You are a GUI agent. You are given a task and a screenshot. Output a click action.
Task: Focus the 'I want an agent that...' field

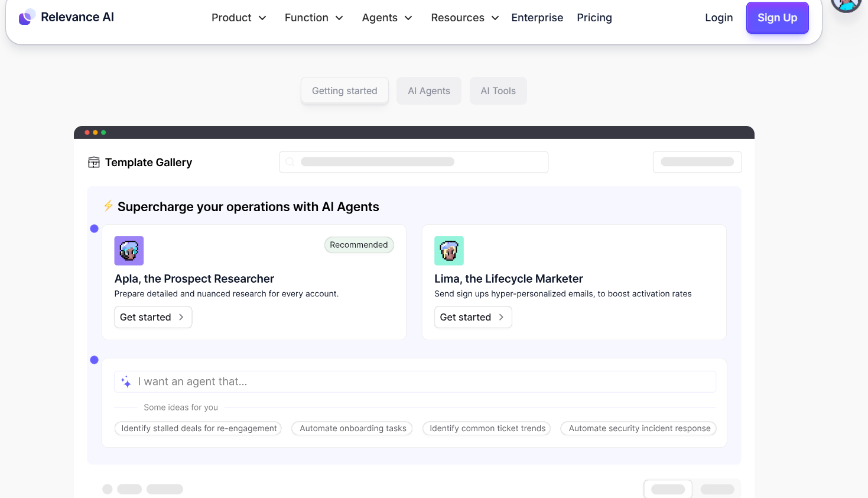415,381
